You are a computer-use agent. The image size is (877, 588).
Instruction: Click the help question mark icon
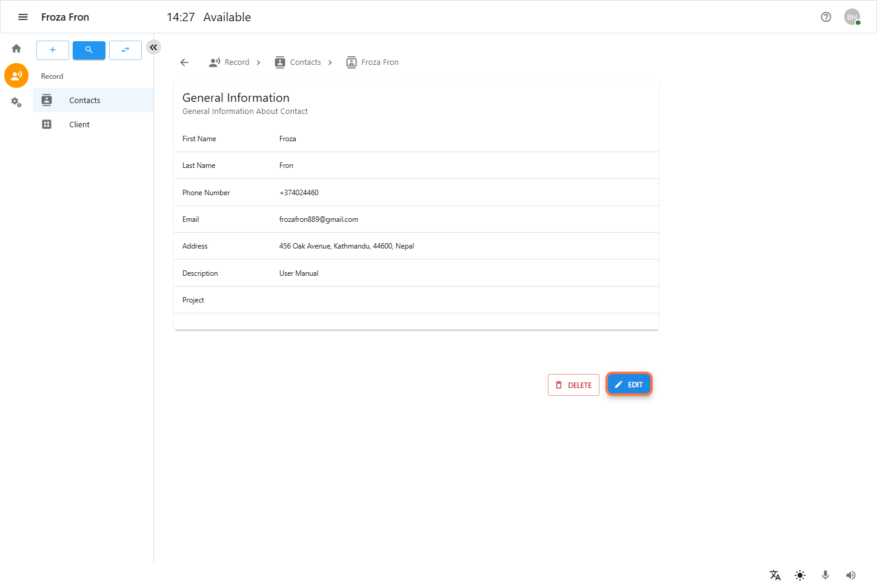pyautogui.click(x=825, y=17)
